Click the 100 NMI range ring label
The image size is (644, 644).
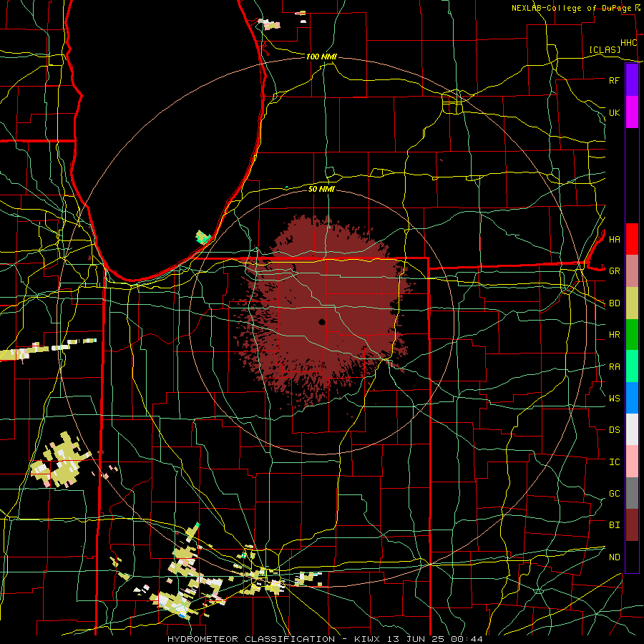click(321, 57)
